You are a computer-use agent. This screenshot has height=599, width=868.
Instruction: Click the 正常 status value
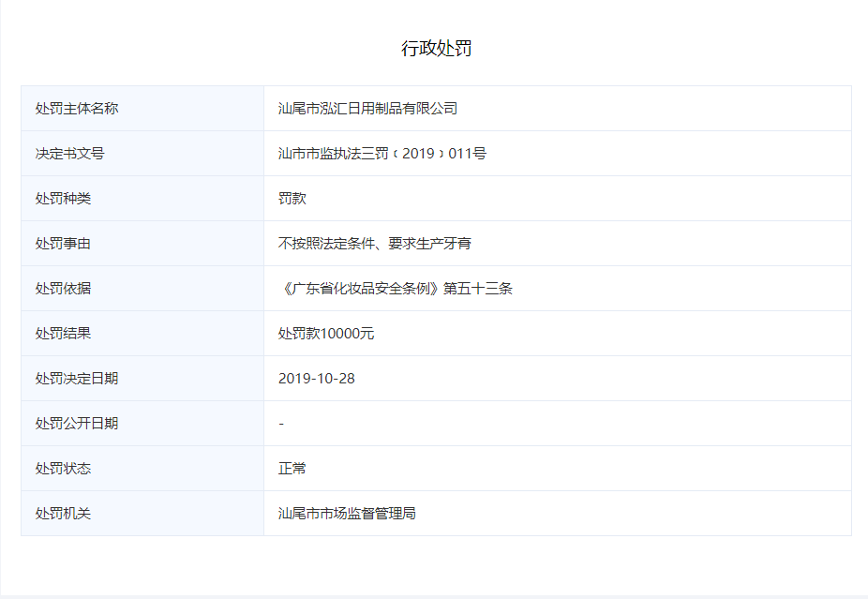point(292,469)
